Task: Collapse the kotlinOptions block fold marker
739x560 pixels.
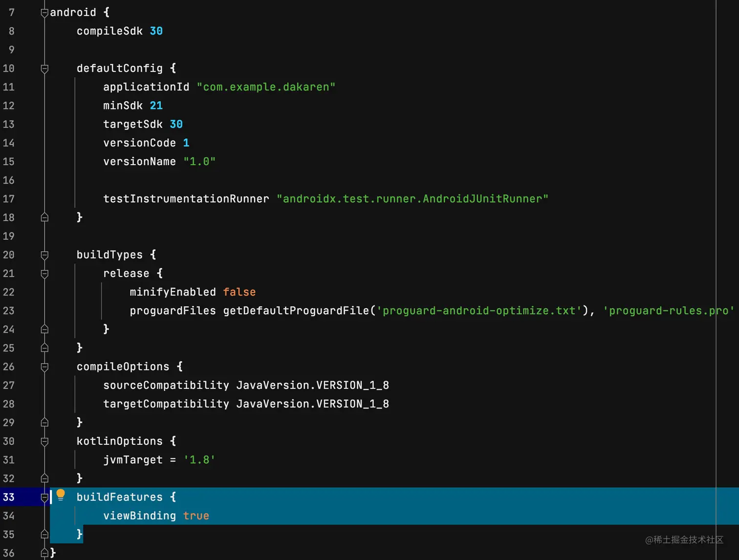Action: click(44, 442)
